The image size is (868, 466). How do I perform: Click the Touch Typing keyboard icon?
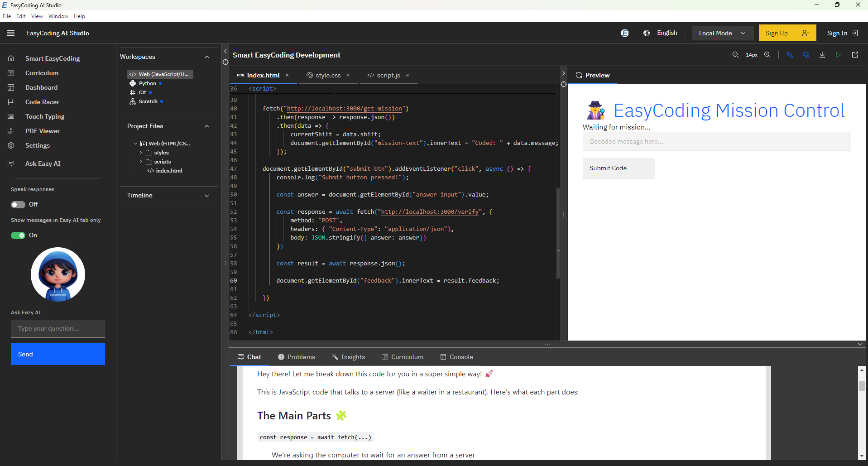pos(11,116)
